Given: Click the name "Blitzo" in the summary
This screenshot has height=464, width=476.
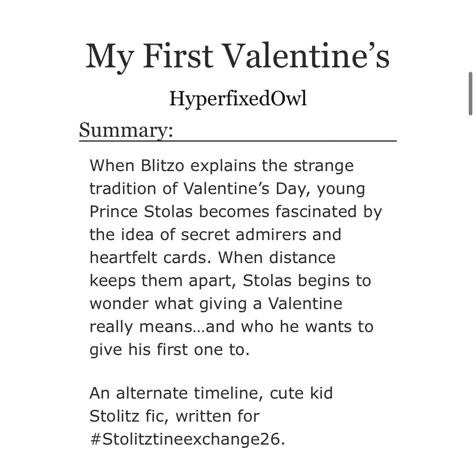Looking at the screenshot, I should pyautogui.click(x=164, y=166).
